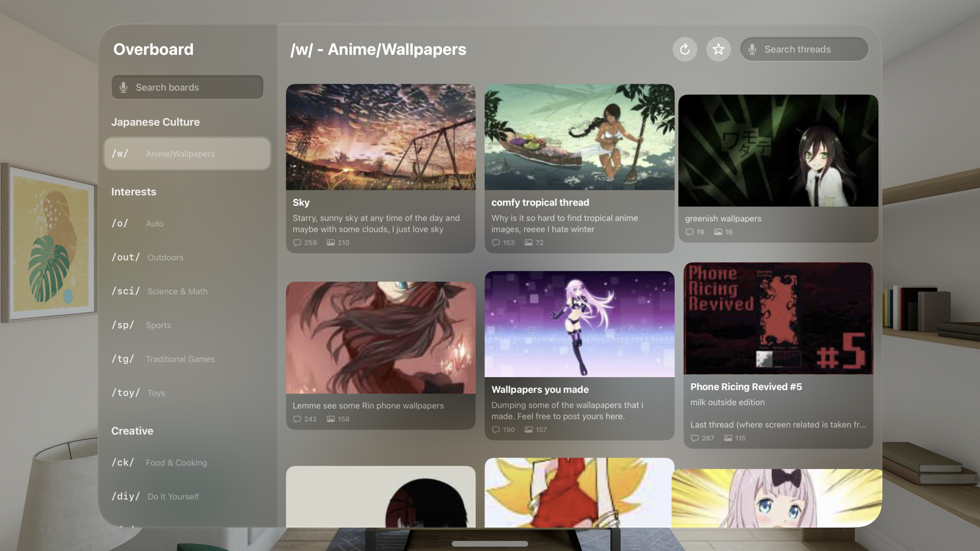This screenshot has width=980, height=551.
Task: Open the /ck/ Food & Cooking board
Action: coord(176,463)
